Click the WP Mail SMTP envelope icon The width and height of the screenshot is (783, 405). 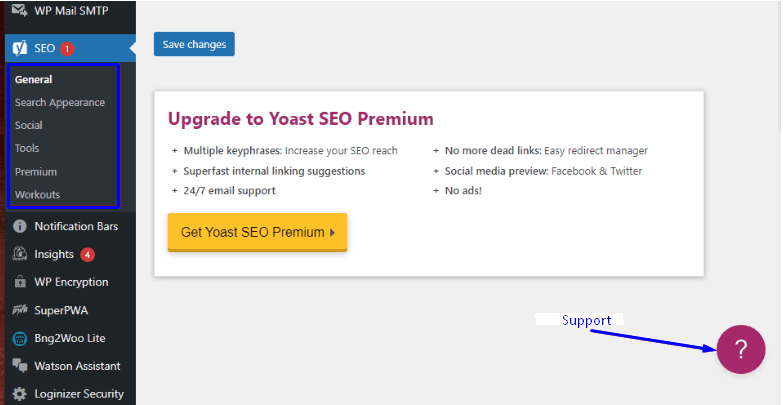[19, 10]
